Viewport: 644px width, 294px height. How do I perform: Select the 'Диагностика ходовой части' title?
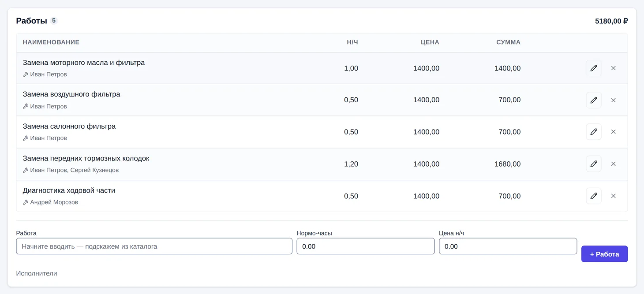[x=69, y=190]
